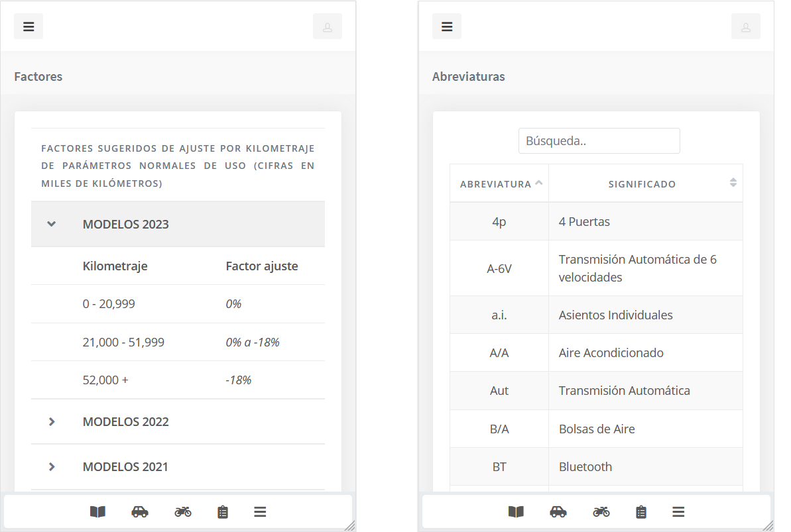The image size is (791, 532).
Task: Click user profile icon in Factores panel
Action: point(327,27)
